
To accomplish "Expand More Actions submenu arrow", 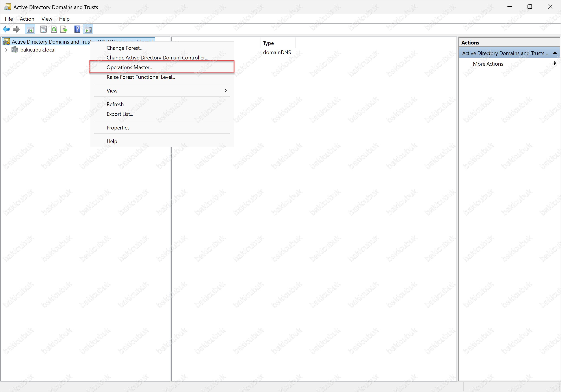I will tap(555, 63).
